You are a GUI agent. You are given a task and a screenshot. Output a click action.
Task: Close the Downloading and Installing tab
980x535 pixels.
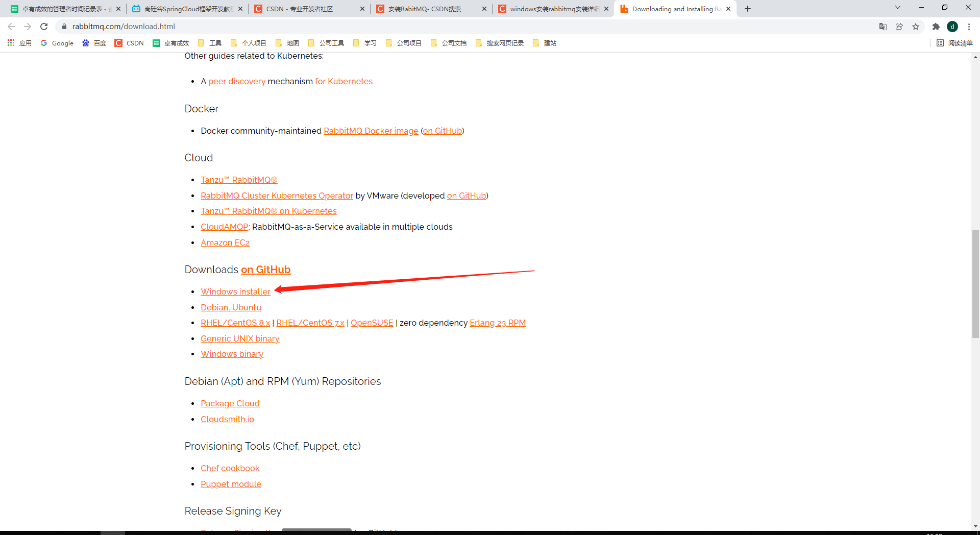[728, 9]
